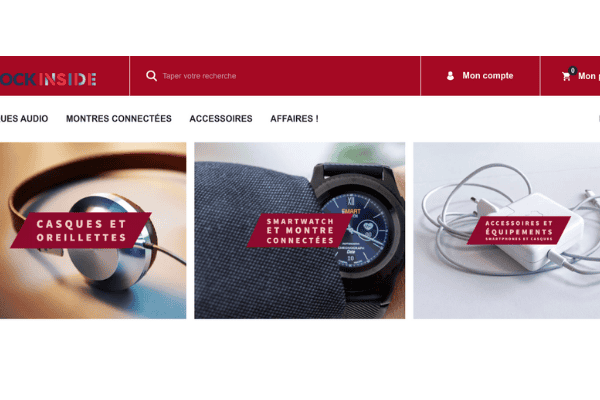Select the Accessoires menu item
This screenshot has width=600, height=400.
(x=221, y=119)
